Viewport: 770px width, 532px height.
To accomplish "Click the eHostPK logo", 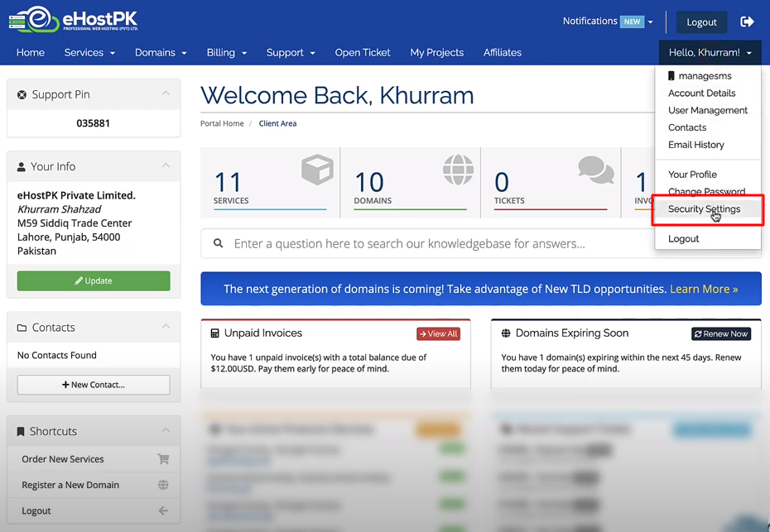I will 74,19.
